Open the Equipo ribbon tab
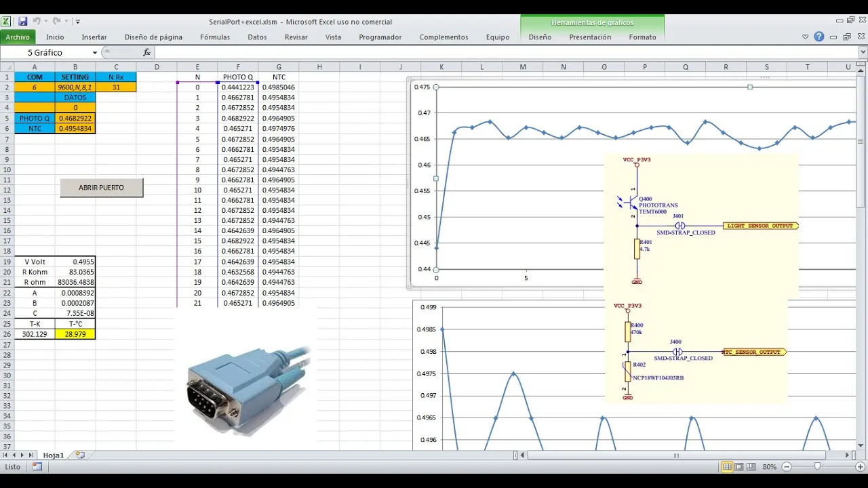 (498, 37)
